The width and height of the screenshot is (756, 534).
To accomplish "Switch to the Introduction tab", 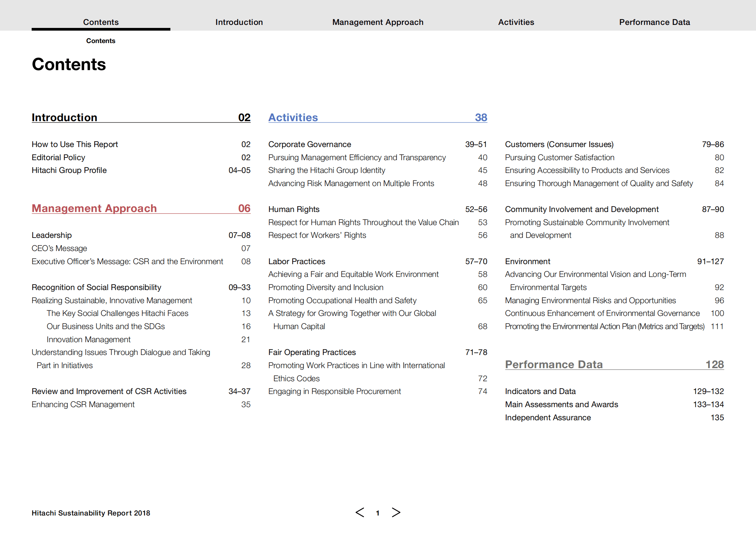I will pos(239,22).
